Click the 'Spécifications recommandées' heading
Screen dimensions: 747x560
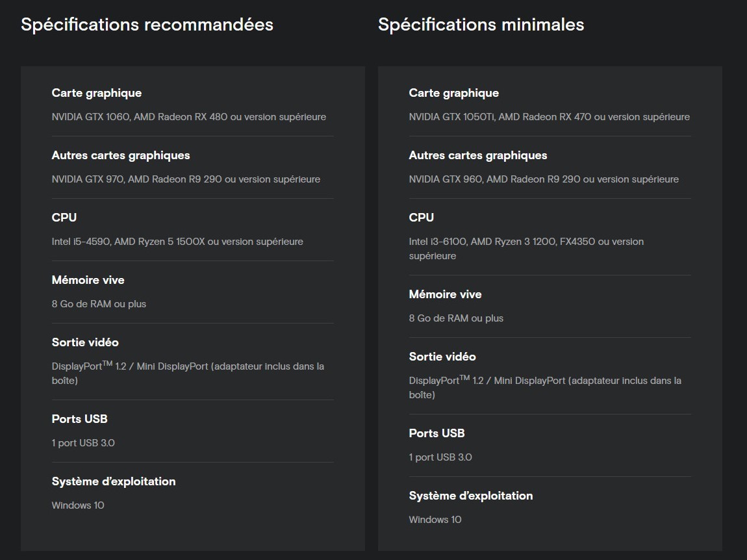click(147, 25)
